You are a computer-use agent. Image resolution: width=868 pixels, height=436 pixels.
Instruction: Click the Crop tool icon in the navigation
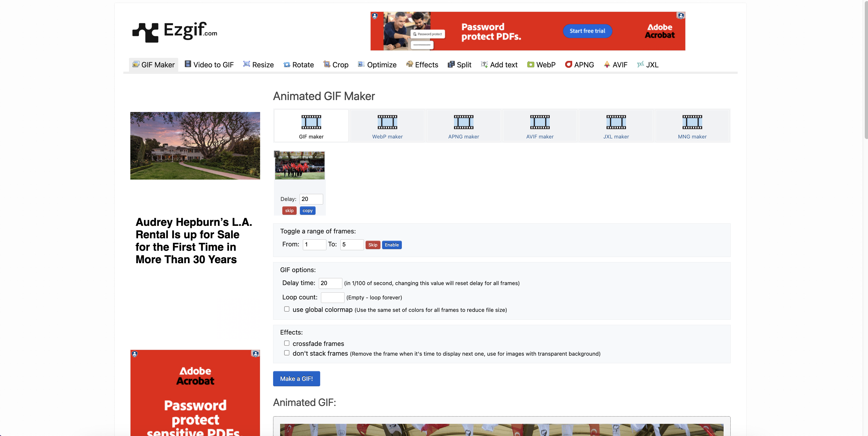(x=326, y=64)
